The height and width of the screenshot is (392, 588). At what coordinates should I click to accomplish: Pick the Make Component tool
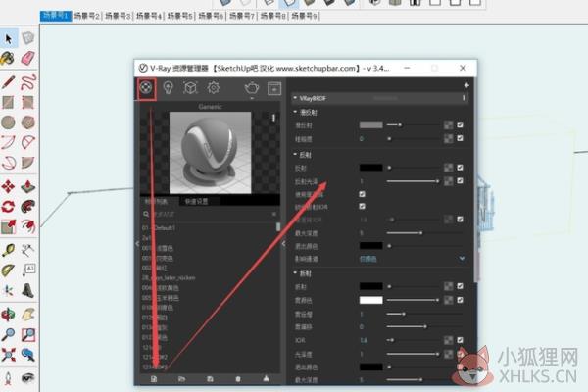pos(28,37)
